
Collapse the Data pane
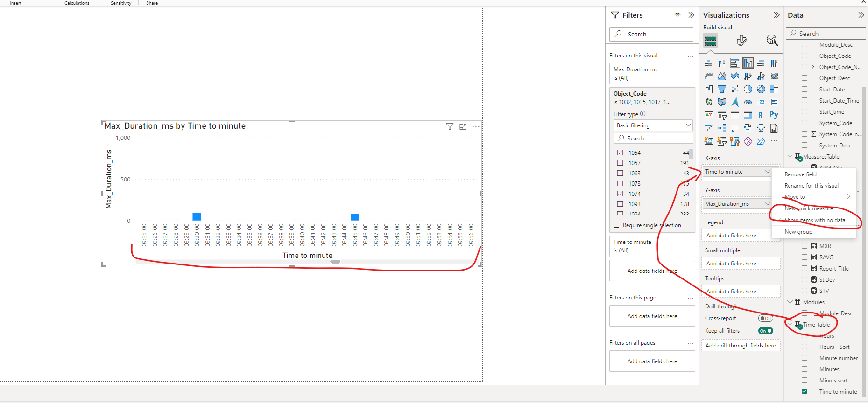861,15
